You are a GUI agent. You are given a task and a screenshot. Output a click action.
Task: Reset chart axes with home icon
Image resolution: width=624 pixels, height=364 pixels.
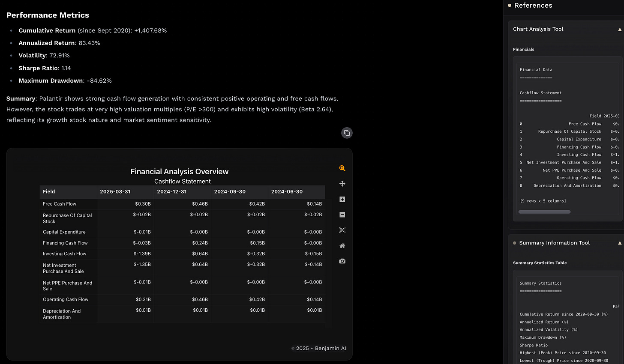(x=342, y=245)
